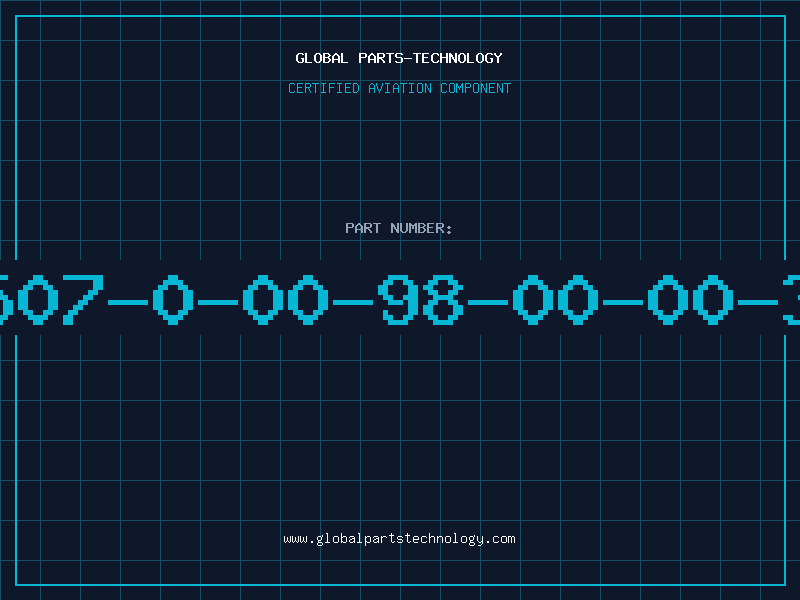Click the CERTIFIED AVIATION COMPONENT subtitle
This screenshot has height=600, width=800.
pos(399,88)
